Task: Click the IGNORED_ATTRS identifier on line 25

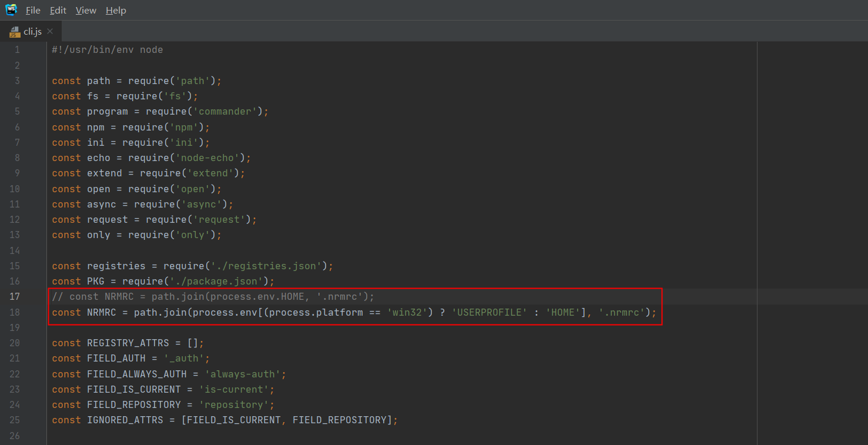Action: click(125, 420)
